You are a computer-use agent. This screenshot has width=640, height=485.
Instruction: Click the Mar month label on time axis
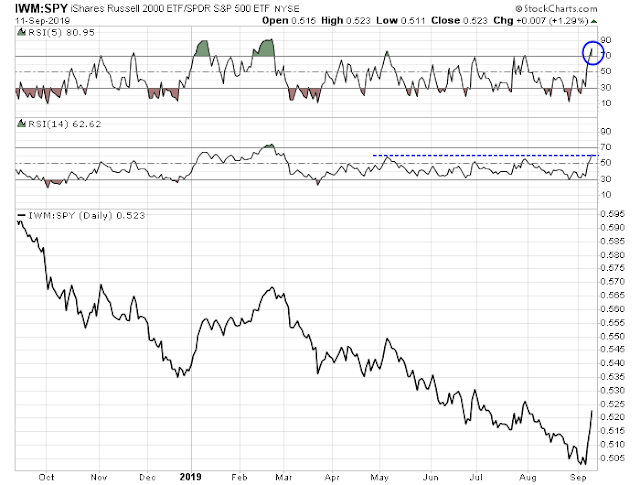283,477
